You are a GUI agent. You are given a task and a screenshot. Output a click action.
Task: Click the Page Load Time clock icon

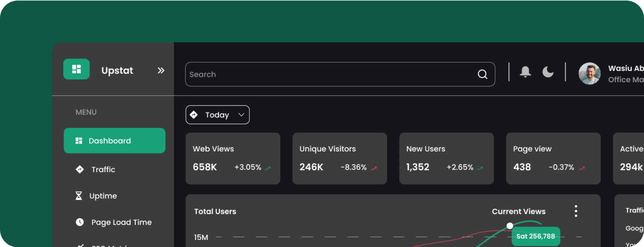[x=80, y=222]
